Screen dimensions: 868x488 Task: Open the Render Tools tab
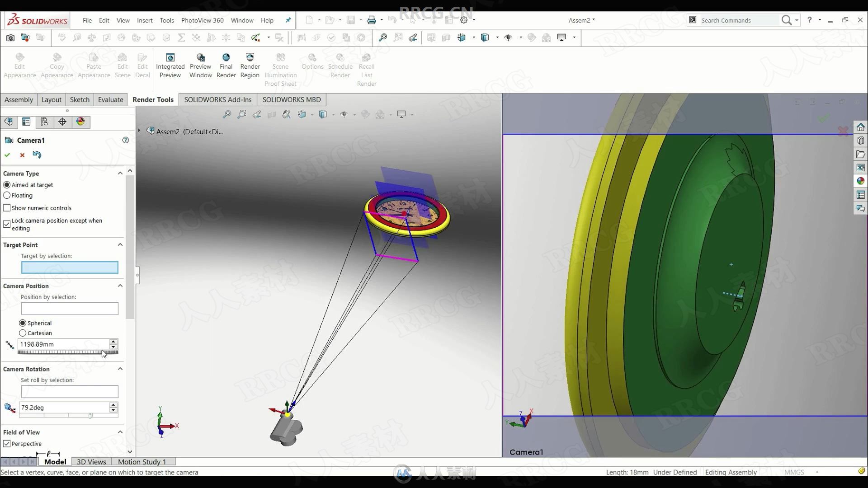(x=153, y=99)
